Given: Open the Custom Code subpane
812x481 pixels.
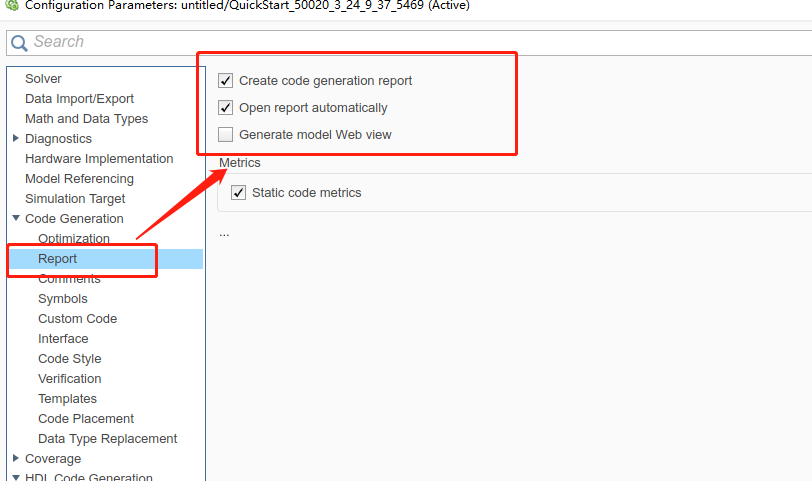Looking at the screenshot, I should [x=78, y=318].
